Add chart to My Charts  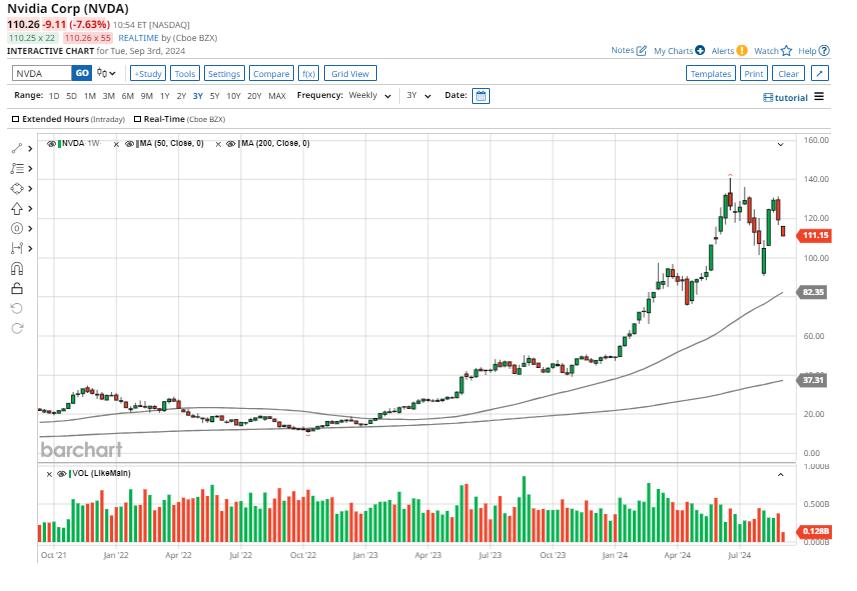679,51
